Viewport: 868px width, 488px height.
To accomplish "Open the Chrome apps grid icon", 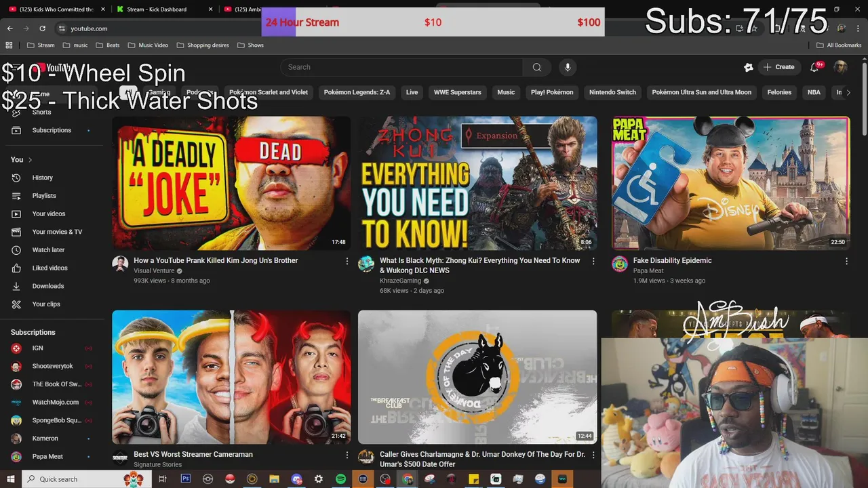I will (9, 45).
